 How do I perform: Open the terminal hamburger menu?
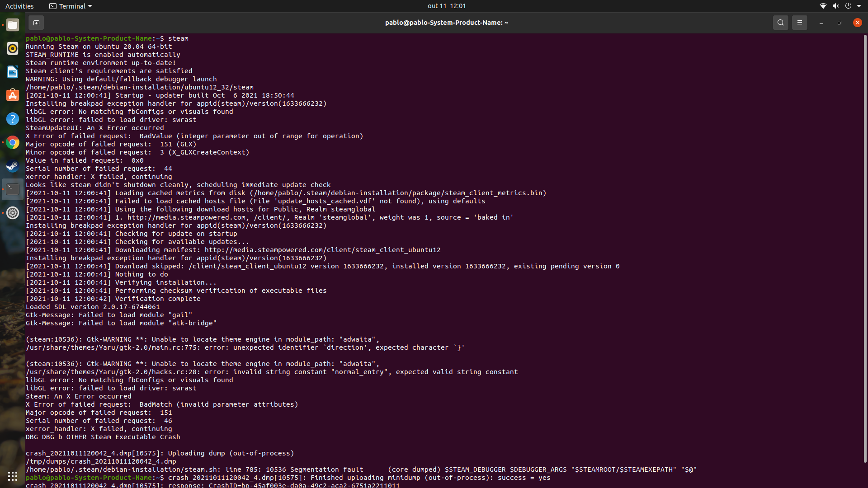799,23
